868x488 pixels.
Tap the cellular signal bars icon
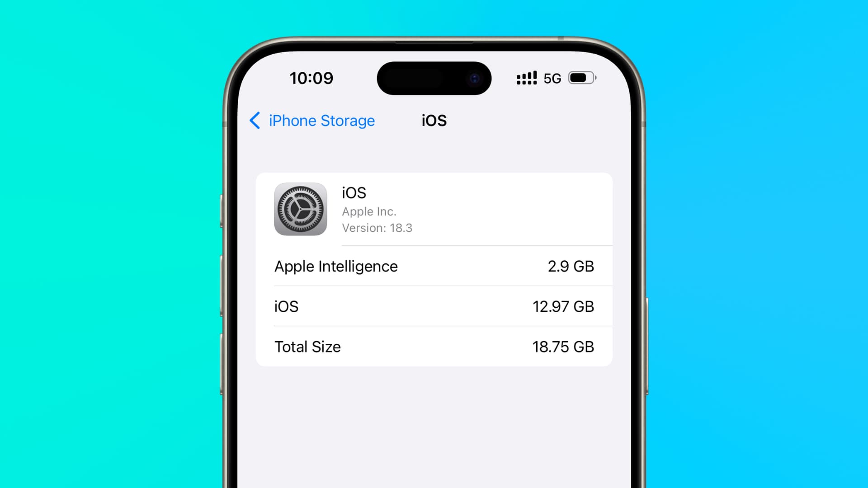(526, 78)
